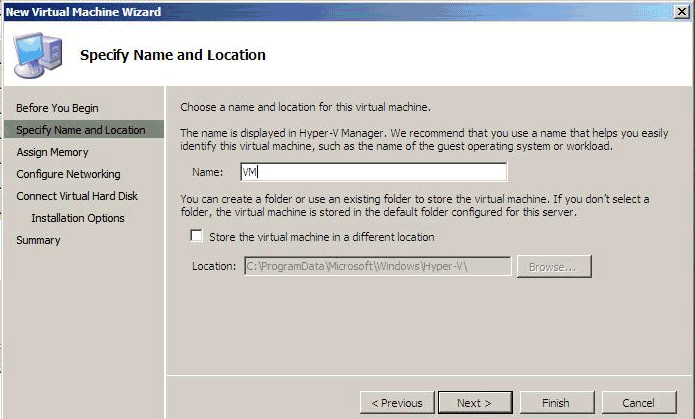Enable storing the virtual machine in a different location
695x419 pixels.
197,238
